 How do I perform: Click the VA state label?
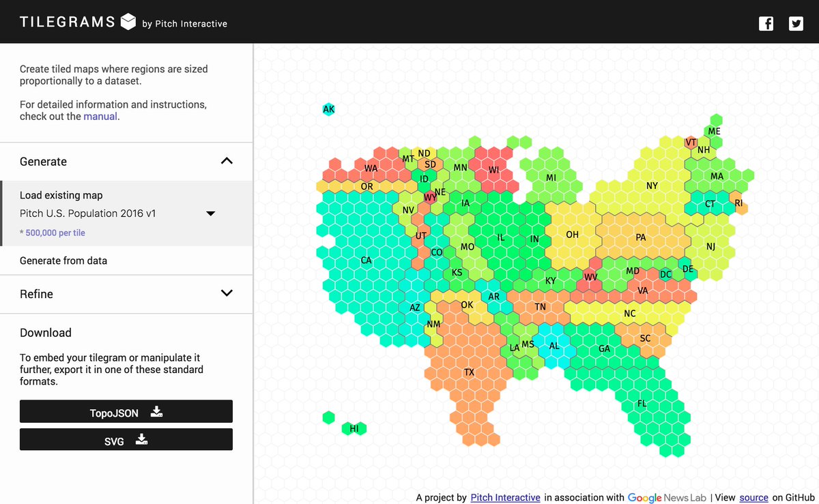[643, 291]
